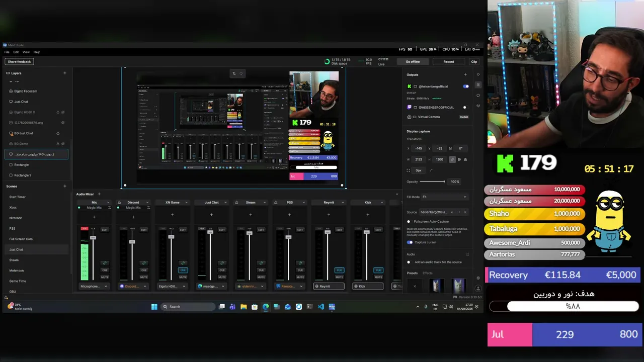Image resolution: width=644 pixels, height=362 pixels.
Task: Click the Go offline button
Action: (x=413, y=62)
